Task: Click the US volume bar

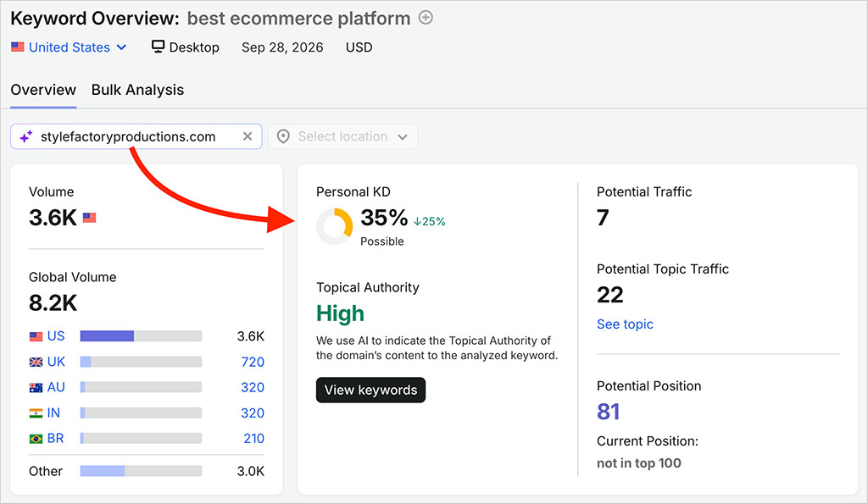Action: pos(141,335)
